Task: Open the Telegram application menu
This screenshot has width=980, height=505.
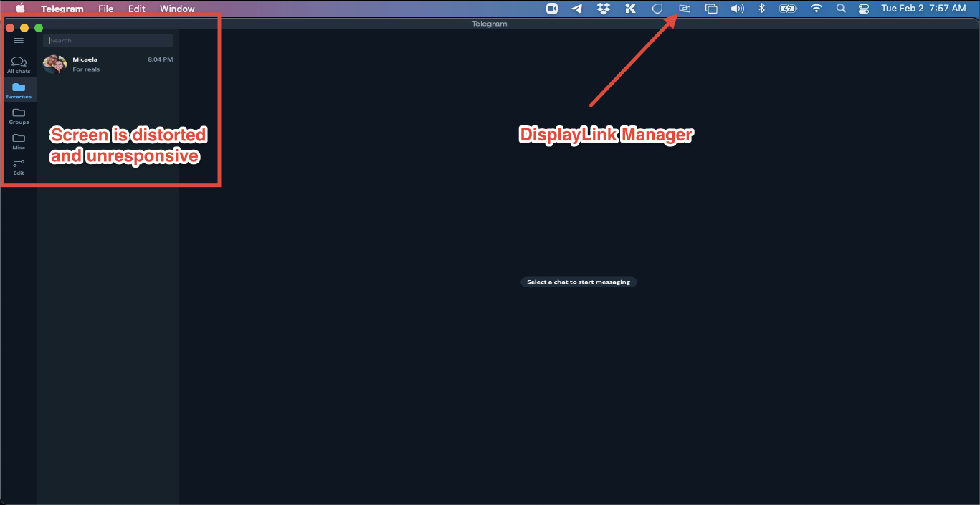Action: pos(62,9)
